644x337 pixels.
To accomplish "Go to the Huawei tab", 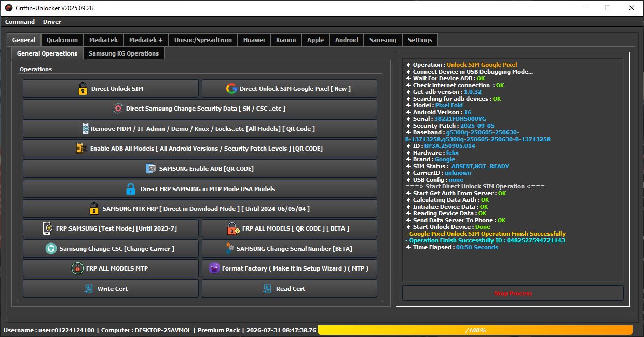I will 254,40.
